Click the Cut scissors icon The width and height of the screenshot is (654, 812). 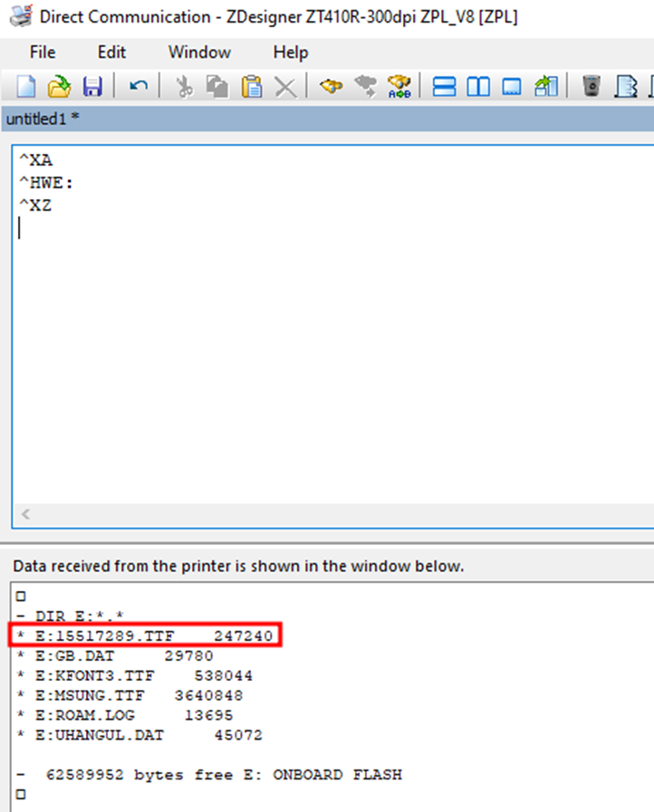(185, 86)
